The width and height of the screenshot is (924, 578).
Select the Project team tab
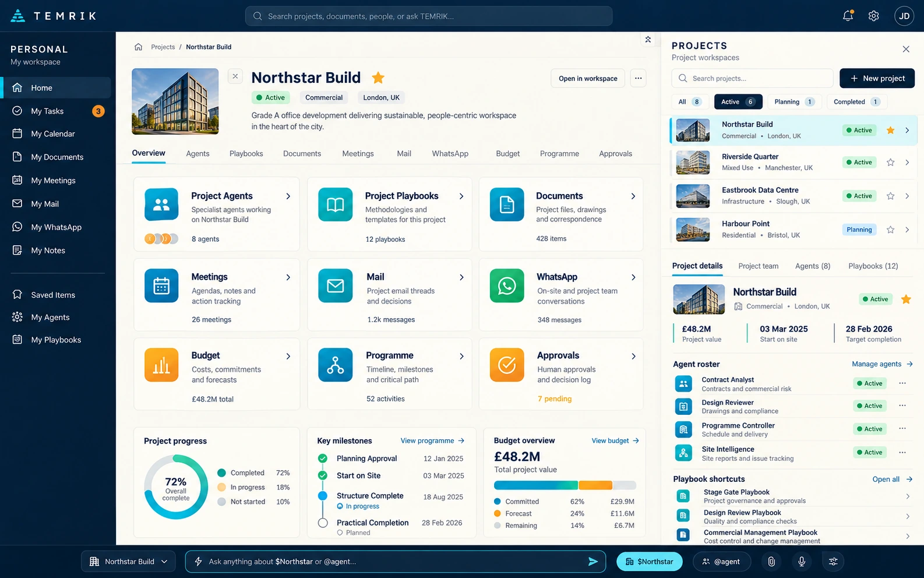click(758, 266)
